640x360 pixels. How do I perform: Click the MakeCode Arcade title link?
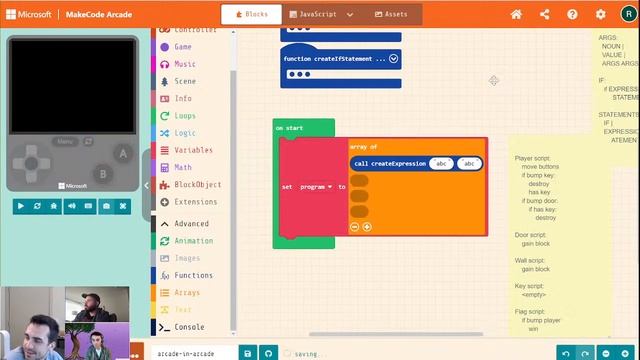(x=99, y=14)
